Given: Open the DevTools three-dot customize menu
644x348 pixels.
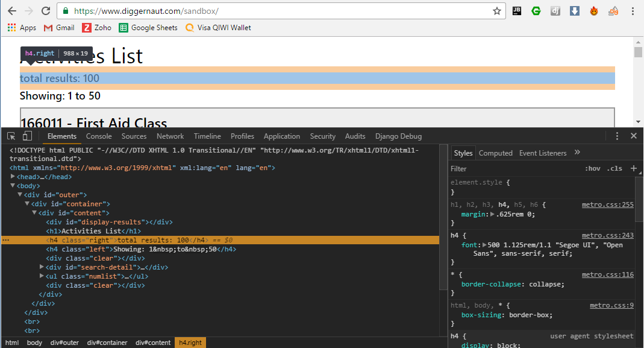Looking at the screenshot, I should (x=617, y=136).
